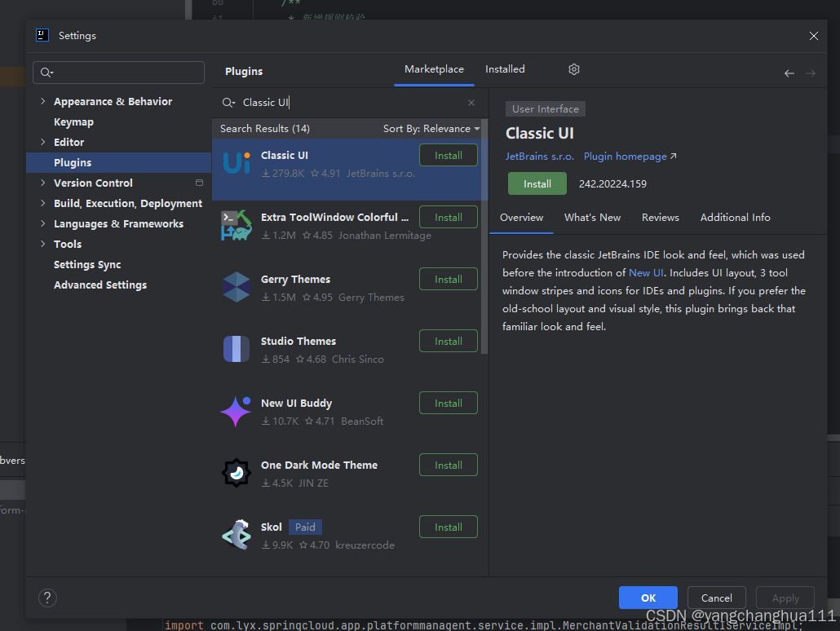
Task: Clear the plugin search with the X icon
Action: 471,103
